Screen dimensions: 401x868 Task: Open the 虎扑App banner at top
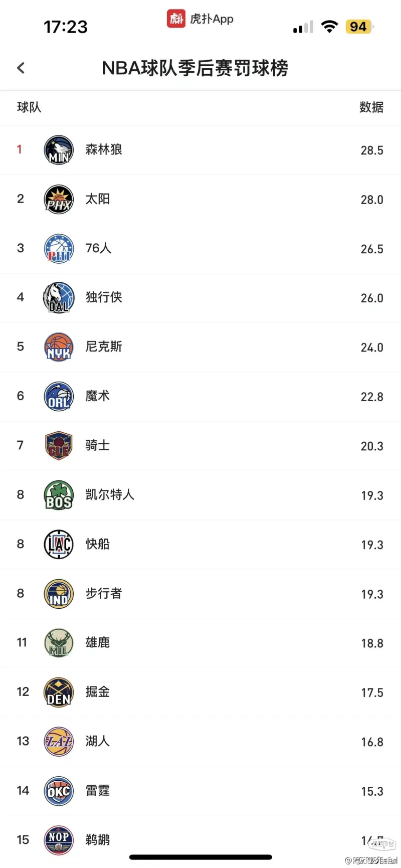point(200,19)
